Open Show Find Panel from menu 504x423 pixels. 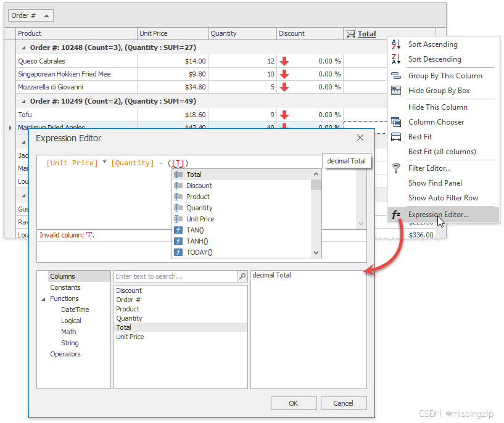[435, 183]
